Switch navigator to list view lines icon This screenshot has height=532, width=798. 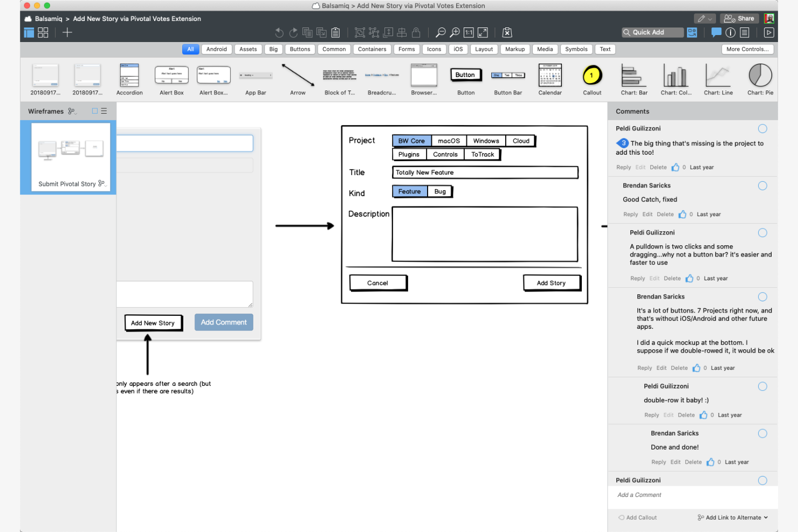coord(104,111)
